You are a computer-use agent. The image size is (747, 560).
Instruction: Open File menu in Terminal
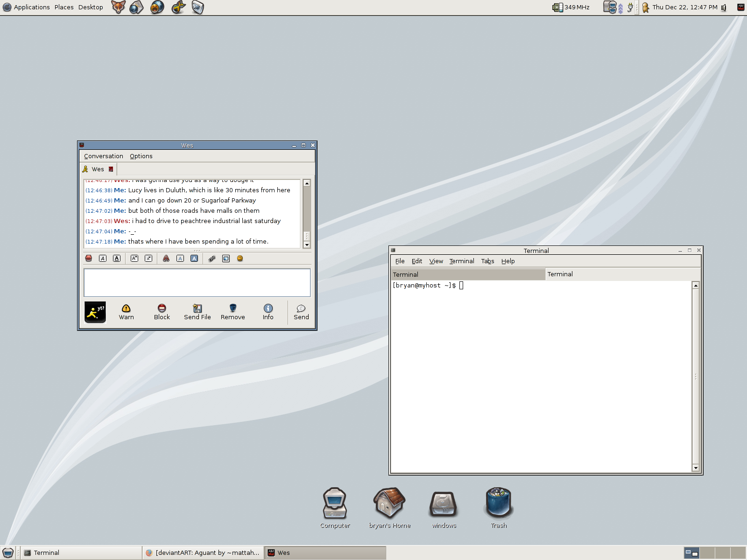click(x=400, y=261)
